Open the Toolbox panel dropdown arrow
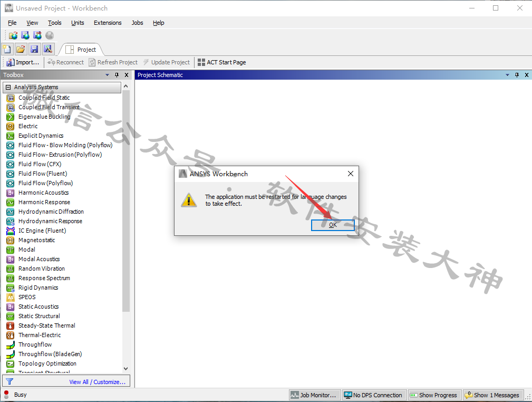 tap(107, 75)
